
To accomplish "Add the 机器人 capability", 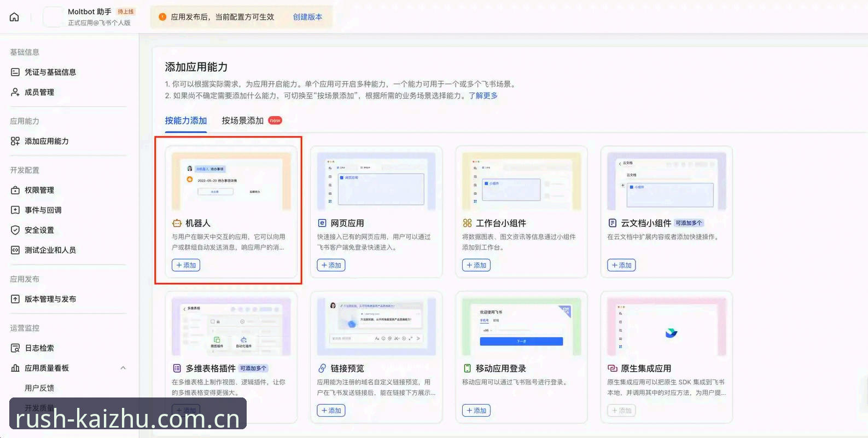I will 186,265.
